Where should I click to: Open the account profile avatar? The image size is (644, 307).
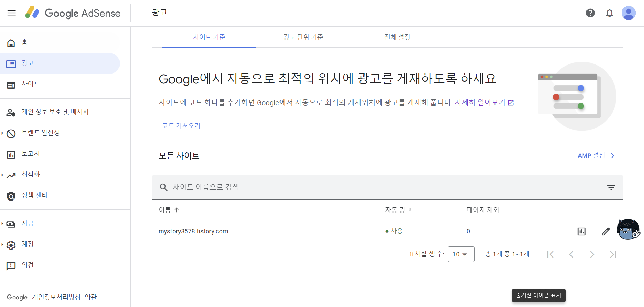coord(629,13)
